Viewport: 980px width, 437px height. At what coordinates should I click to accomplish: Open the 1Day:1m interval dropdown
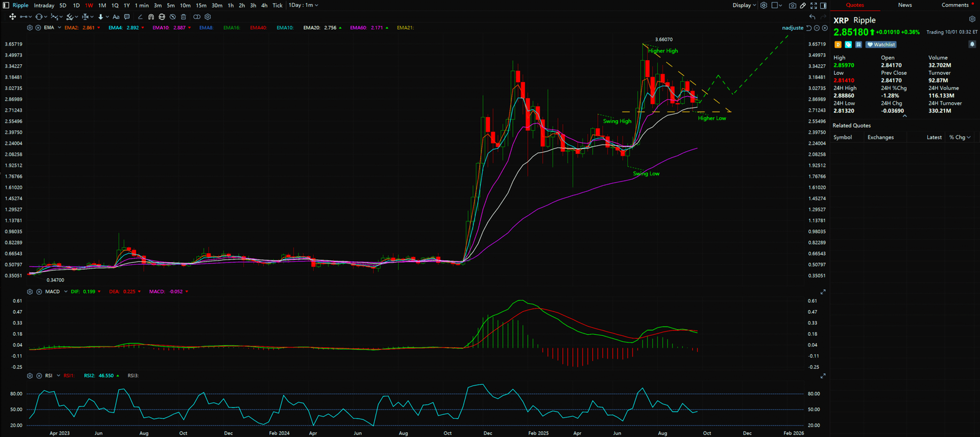[303, 6]
